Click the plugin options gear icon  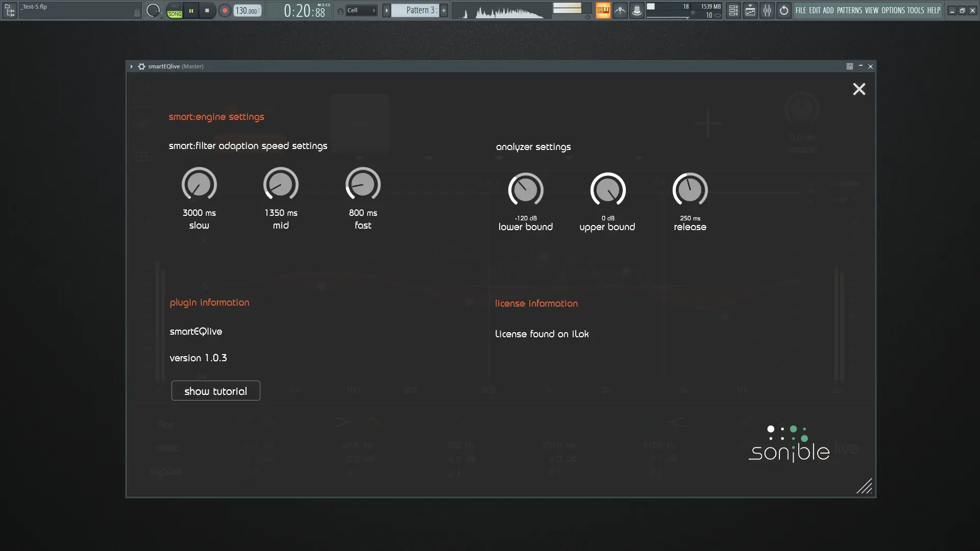(141, 66)
